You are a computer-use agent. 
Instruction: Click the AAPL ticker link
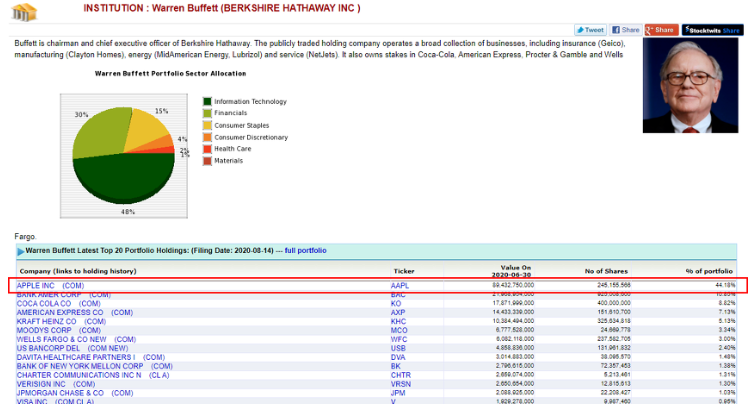pyautogui.click(x=400, y=286)
